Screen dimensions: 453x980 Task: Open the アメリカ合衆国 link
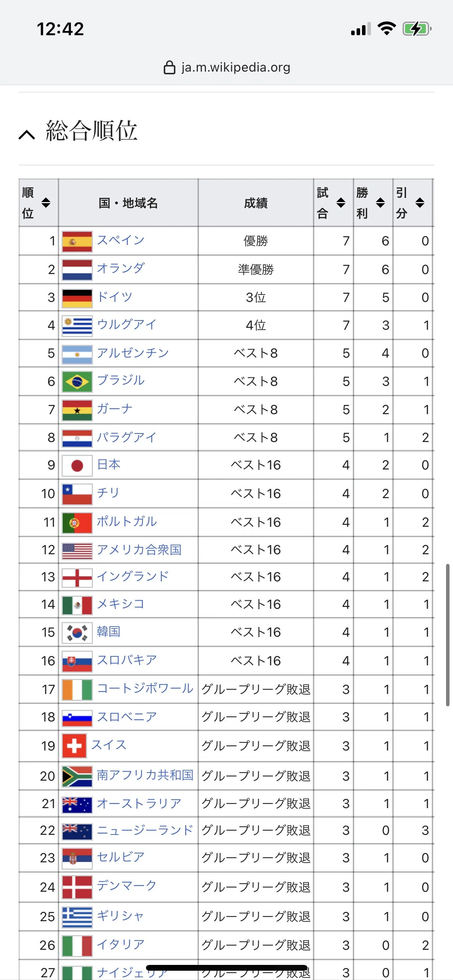click(x=139, y=550)
